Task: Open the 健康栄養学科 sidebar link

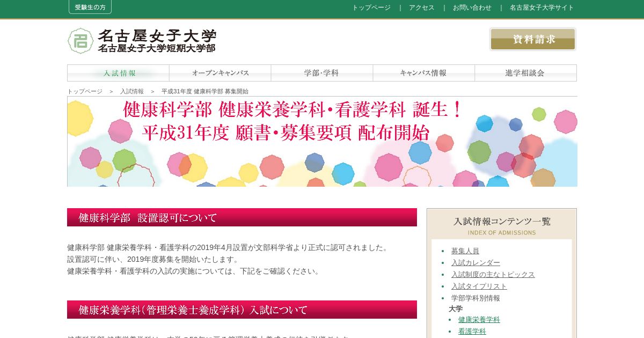Action: [x=479, y=319]
